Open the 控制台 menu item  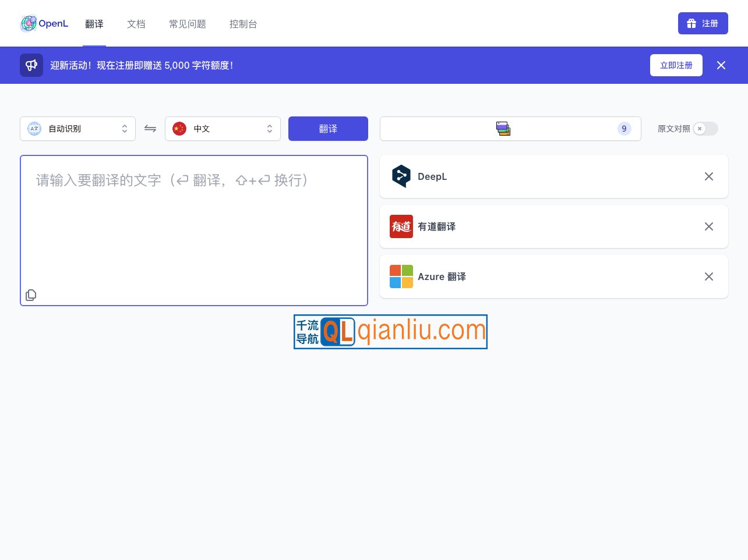pyautogui.click(x=244, y=24)
